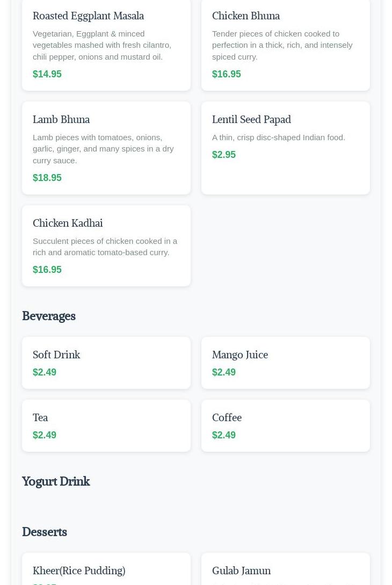Click the $14.95 price of Eggplant Masala
392x585 pixels.
coord(47,74)
